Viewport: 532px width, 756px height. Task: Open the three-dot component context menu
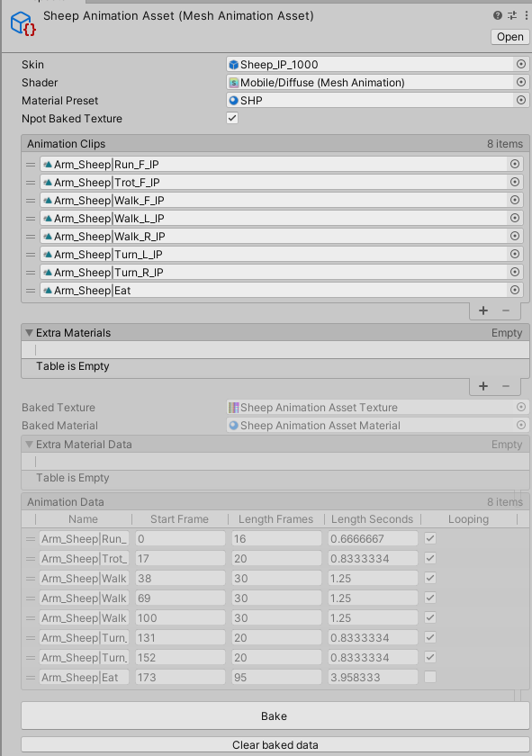pos(526,15)
